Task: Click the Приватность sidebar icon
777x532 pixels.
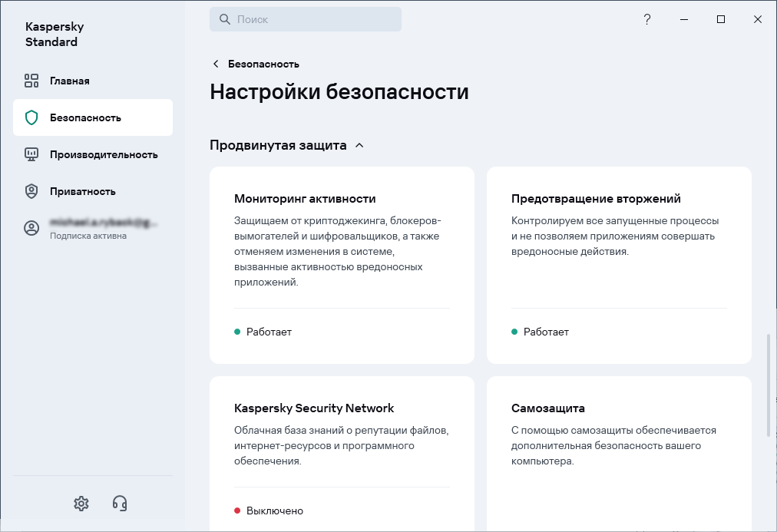Action: 31,191
